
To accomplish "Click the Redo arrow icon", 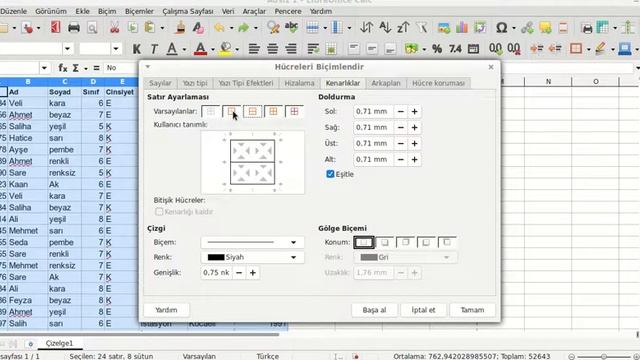I will (x=244, y=28).
